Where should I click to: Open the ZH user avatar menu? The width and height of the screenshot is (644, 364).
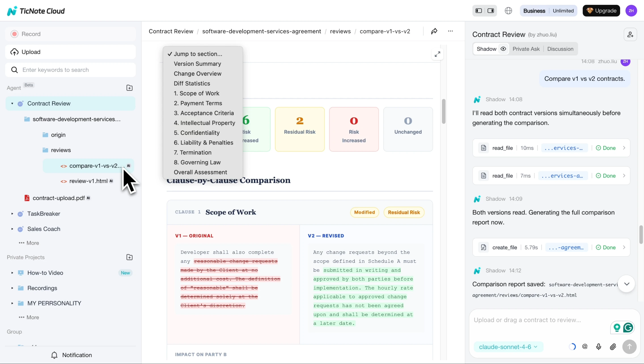coord(631,11)
